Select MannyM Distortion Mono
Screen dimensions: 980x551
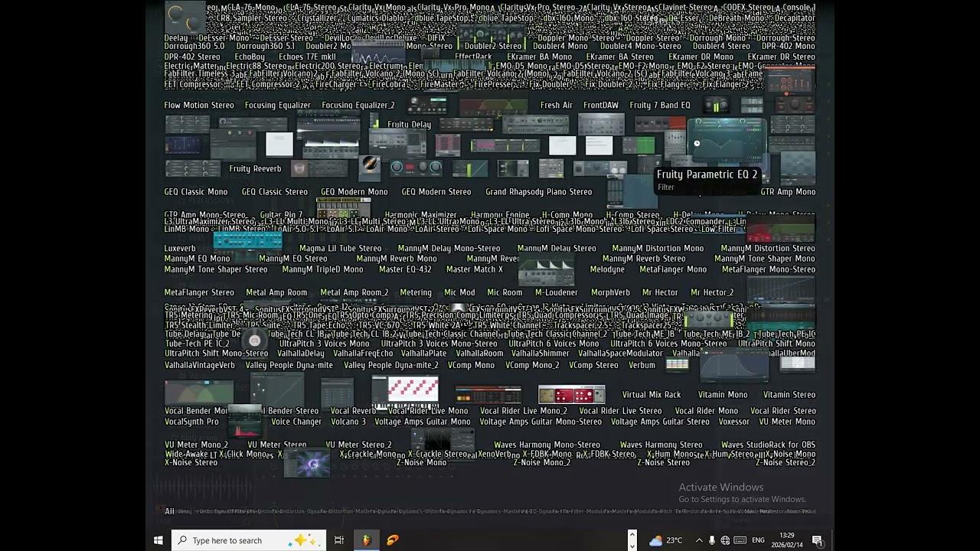pyautogui.click(x=658, y=248)
